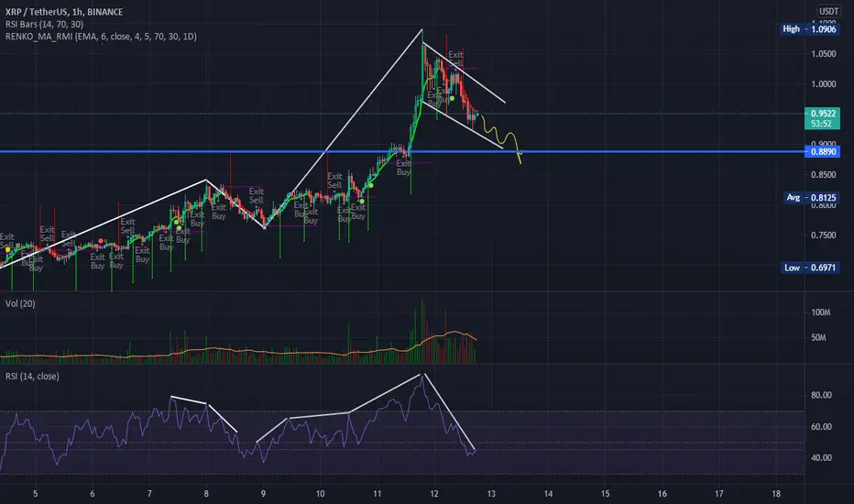854x504 pixels.
Task: Click the current price label 0.9522
Action: point(823,114)
